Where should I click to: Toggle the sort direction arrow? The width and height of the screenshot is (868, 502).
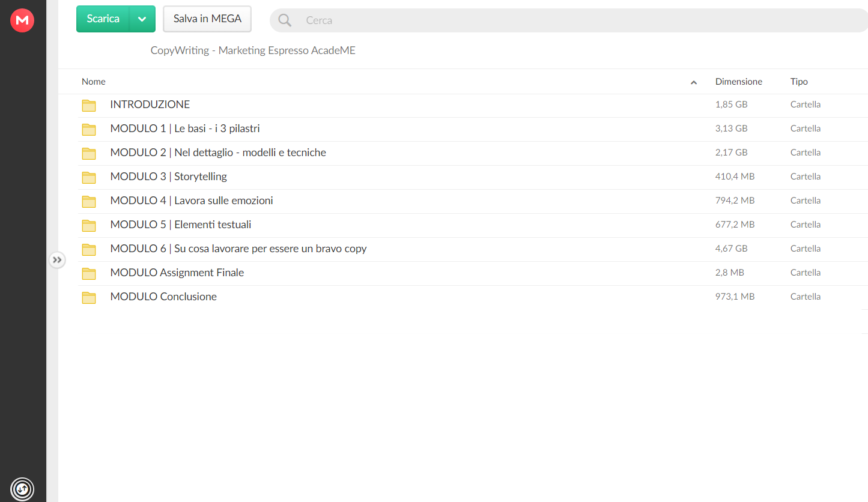coord(694,82)
